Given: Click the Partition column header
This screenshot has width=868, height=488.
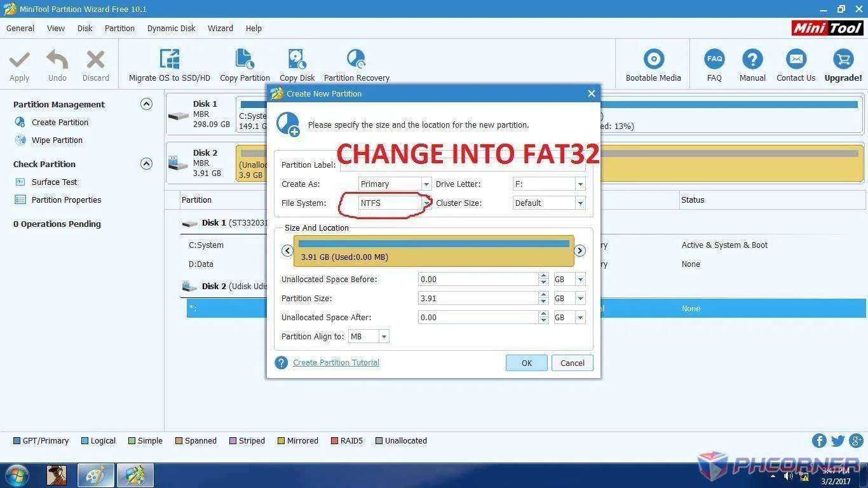Looking at the screenshot, I should pos(197,200).
